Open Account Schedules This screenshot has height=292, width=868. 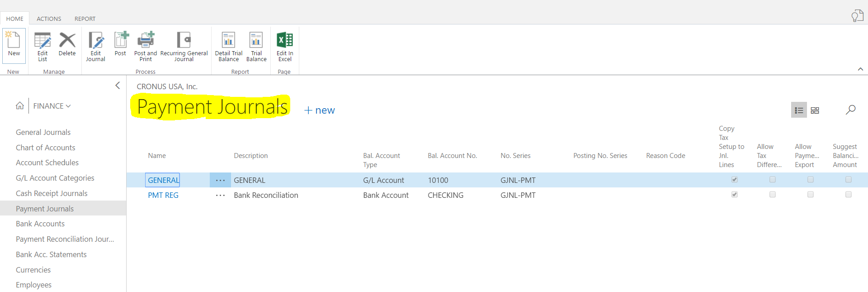(x=47, y=163)
